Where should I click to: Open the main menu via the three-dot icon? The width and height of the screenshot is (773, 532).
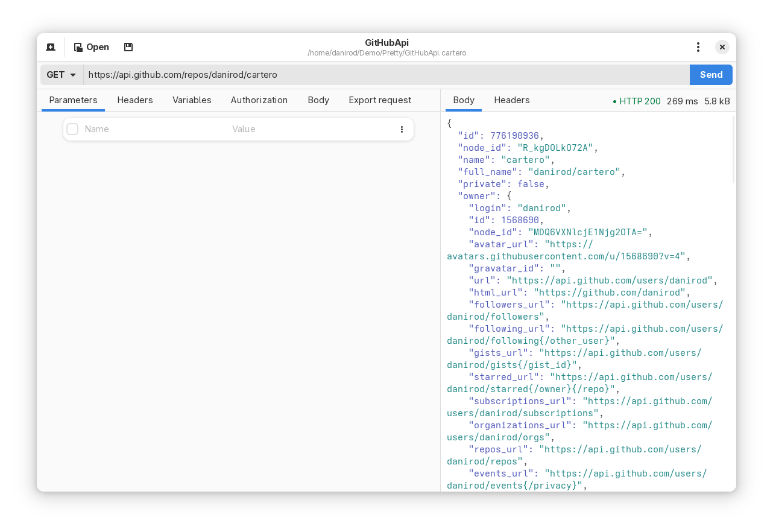click(x=698, y=46)
